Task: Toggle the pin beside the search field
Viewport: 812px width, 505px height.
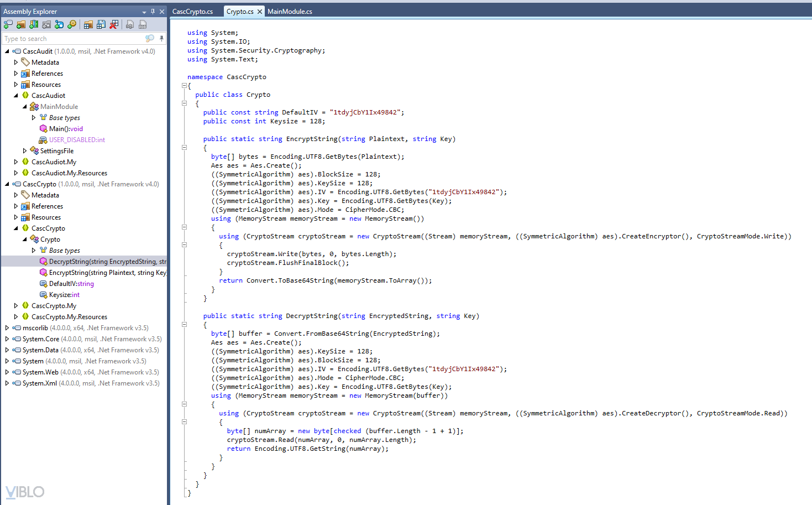Action: (161, 39)
